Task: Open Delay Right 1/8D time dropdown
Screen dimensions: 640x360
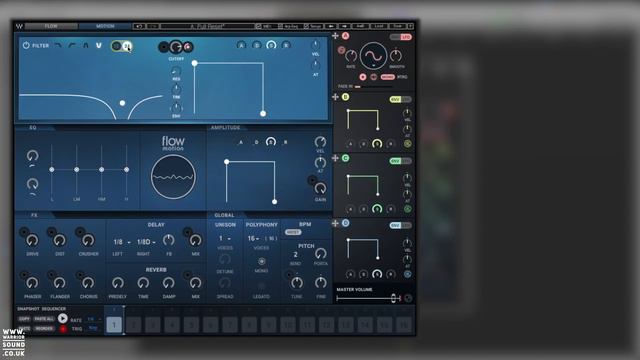Action: click(x=146, y=242)
